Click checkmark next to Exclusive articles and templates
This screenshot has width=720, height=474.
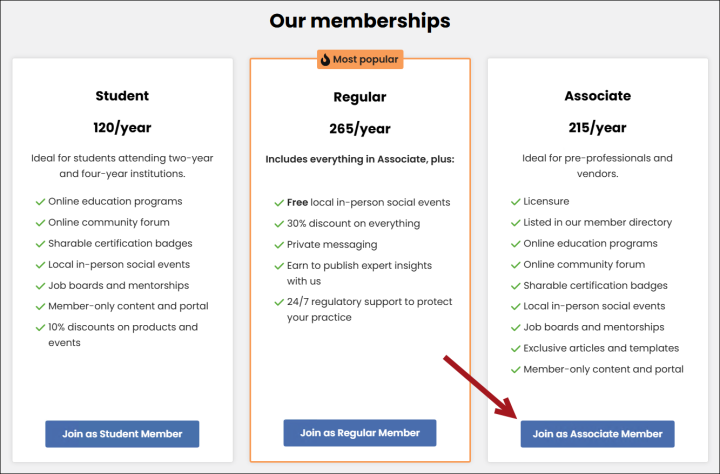click(x=515, y=349)
